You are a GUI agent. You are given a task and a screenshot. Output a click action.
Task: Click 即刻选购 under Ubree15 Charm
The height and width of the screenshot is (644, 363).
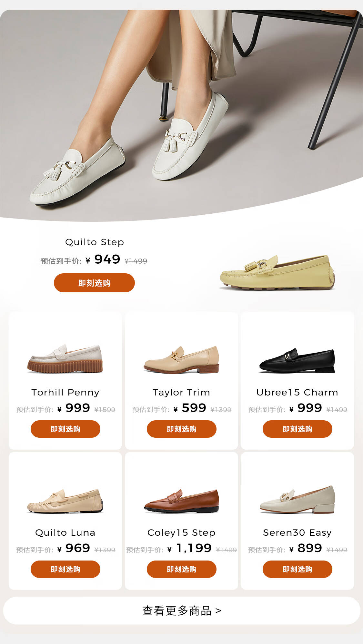[297, 429]
